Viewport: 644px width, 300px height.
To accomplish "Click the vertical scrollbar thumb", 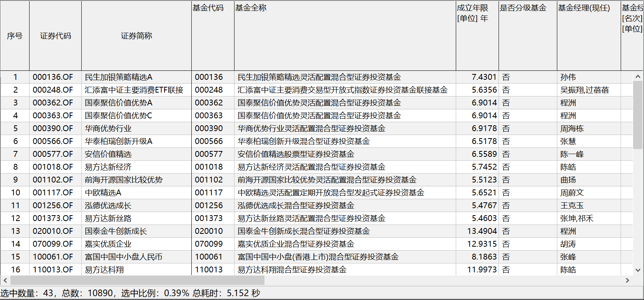I will point(638,115).
